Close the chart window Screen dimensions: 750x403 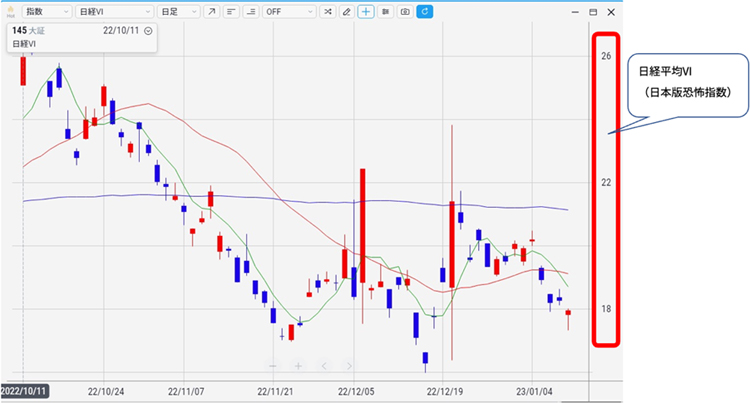pyautogui.click(x=611, y=12)
